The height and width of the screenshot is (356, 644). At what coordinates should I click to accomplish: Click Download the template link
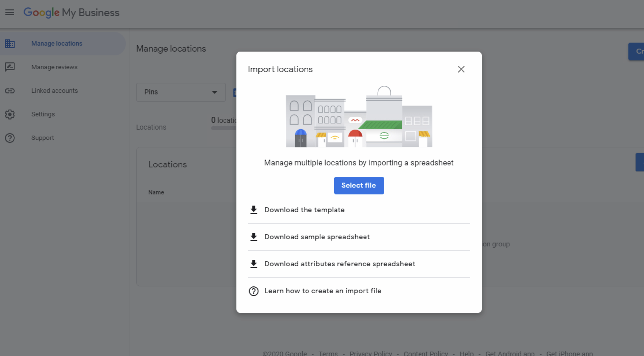[304, 210]
